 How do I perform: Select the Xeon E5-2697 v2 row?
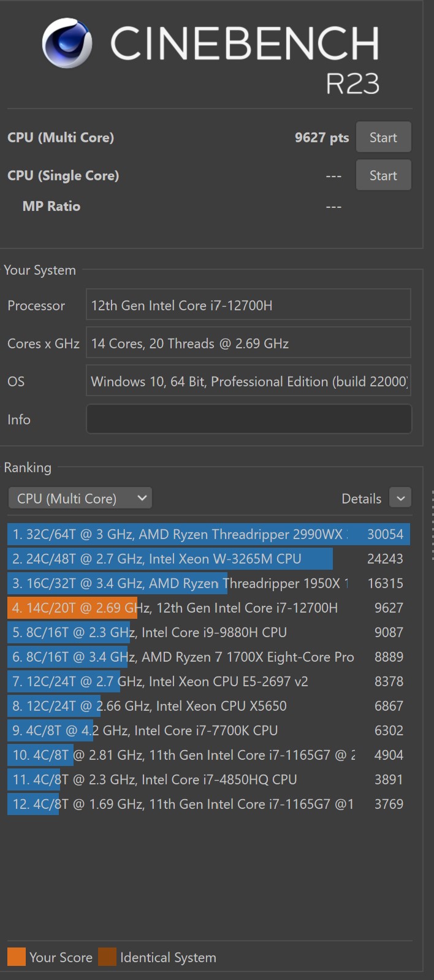pyautogui.click(x=208, y=681)
